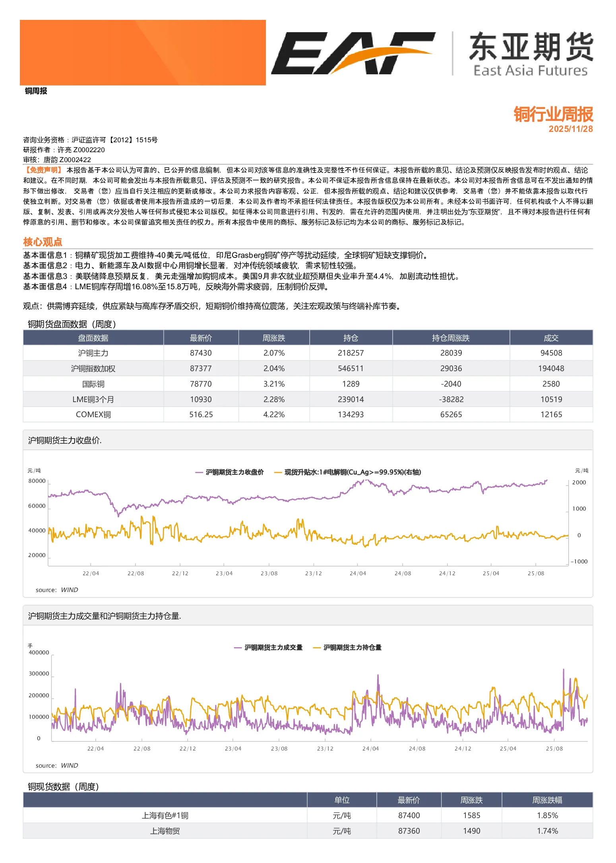Click the right-axis value 2000
Screen dimensions: 616x863
click(x=579, y=483)
